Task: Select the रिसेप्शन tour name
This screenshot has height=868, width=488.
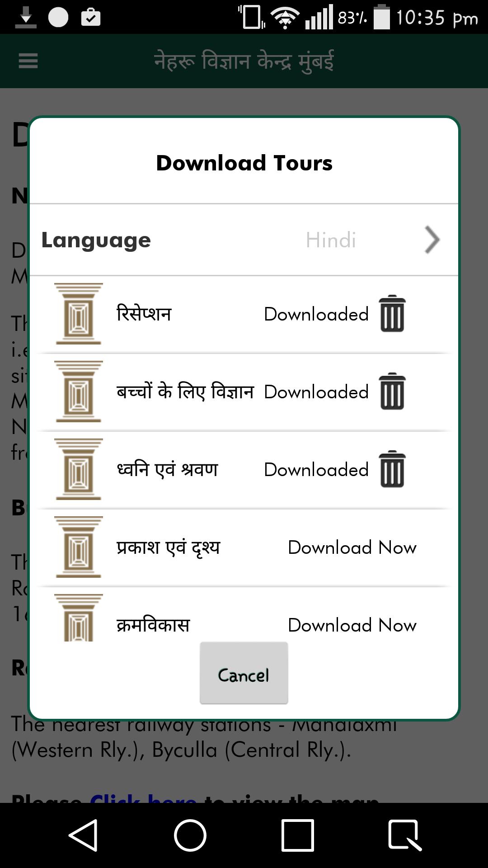Action: (x=144, y=313)
